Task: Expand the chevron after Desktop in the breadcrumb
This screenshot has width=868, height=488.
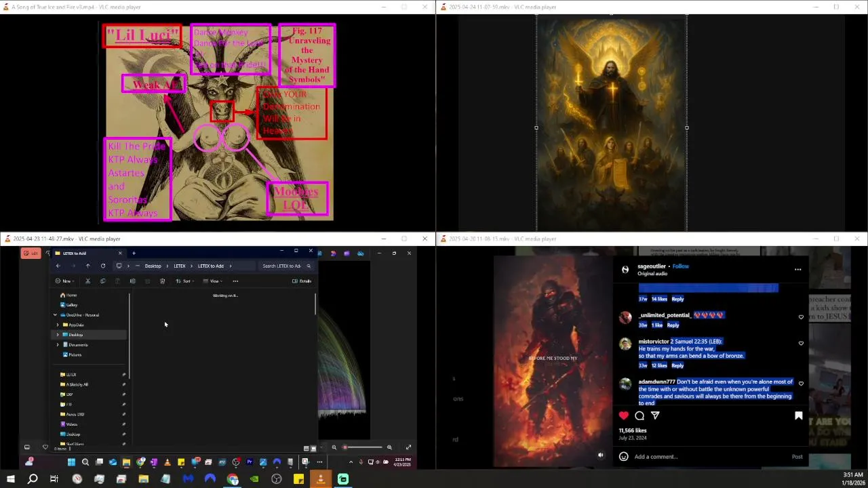Action: [167, 266]
